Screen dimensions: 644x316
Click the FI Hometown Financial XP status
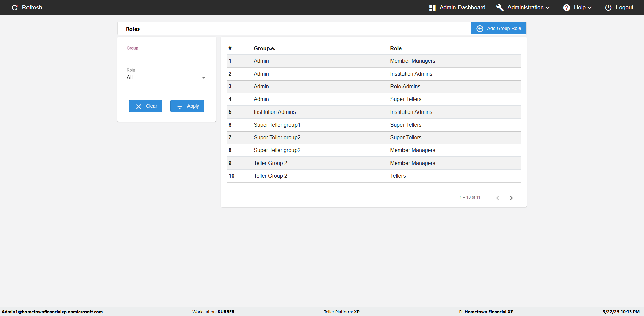[486, 312]
